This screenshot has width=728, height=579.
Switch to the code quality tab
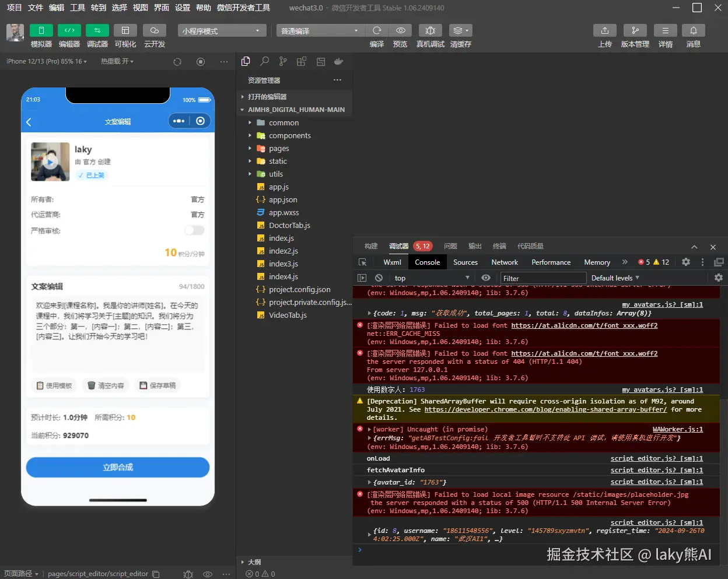point(530,246)
